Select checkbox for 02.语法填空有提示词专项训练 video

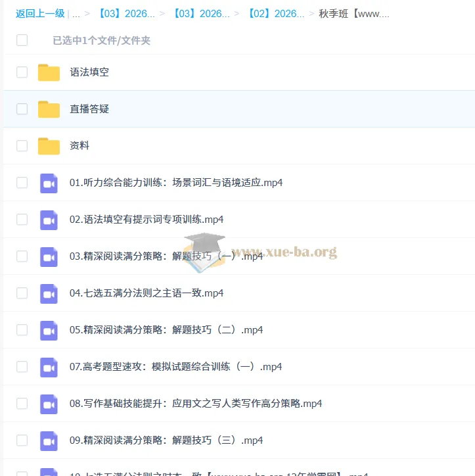point(22,220)
